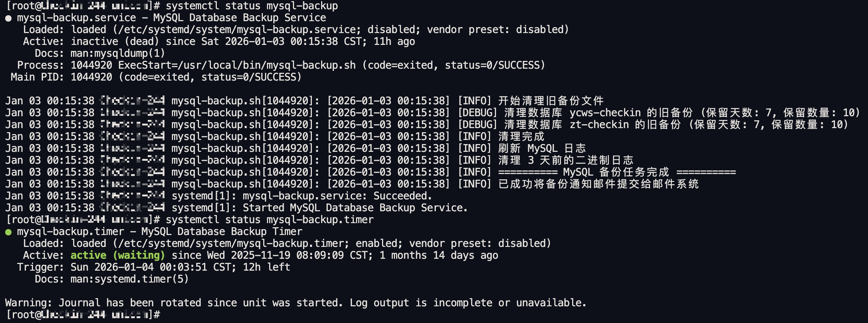868x323 pixels.
Task: Click the green status dot beside mysql-backup.timer
Action: pos(8,232)
